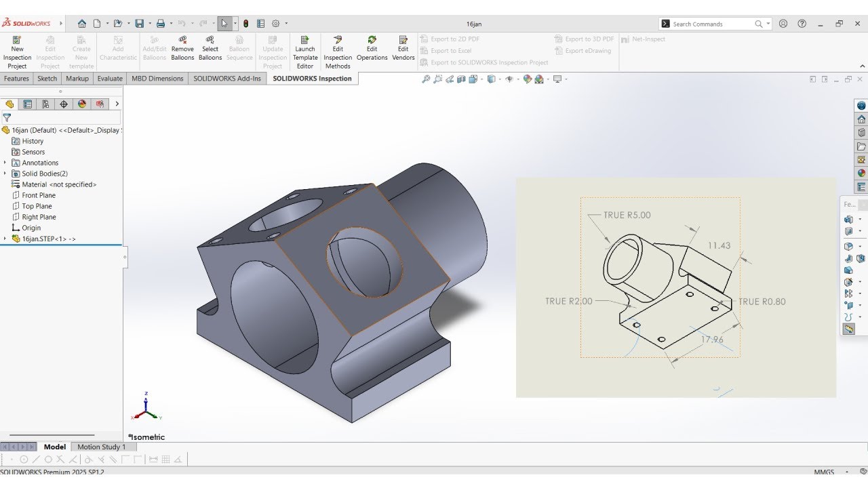Click the filter funnel icon in the tree

coord(7,117)
